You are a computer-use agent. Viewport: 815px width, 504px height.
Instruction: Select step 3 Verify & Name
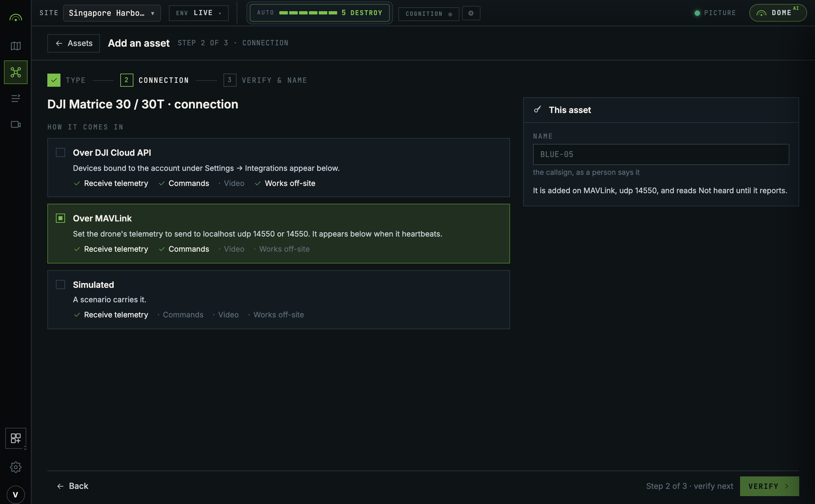(x=265, y=80)
